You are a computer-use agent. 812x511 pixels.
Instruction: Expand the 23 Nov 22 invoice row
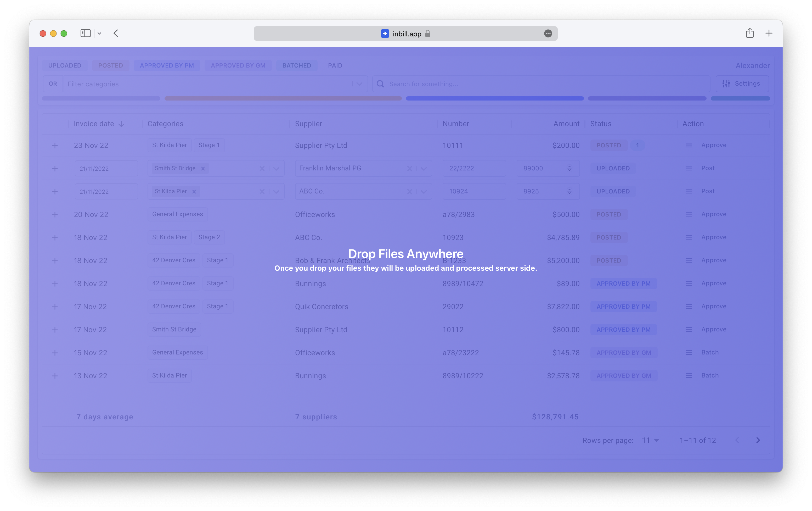(x=55, y=146)
